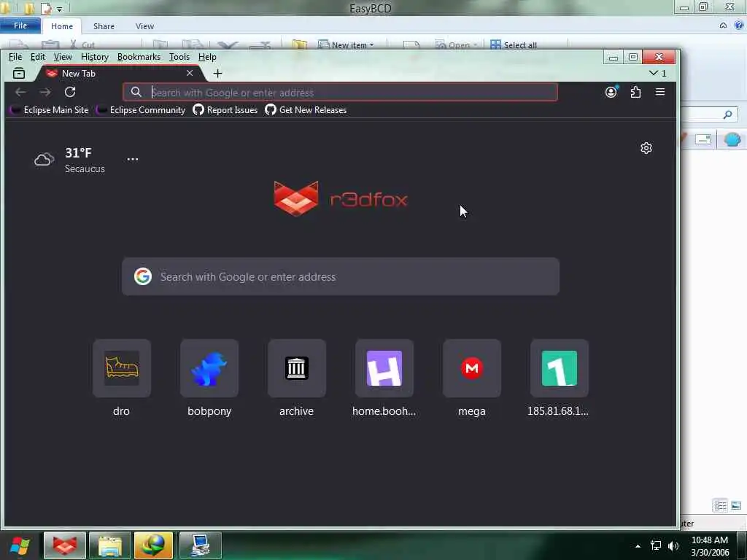Click the Cut command in Explorer ribbon
The height and width of the screenshot is (560, 747).
tap(82, 44)
